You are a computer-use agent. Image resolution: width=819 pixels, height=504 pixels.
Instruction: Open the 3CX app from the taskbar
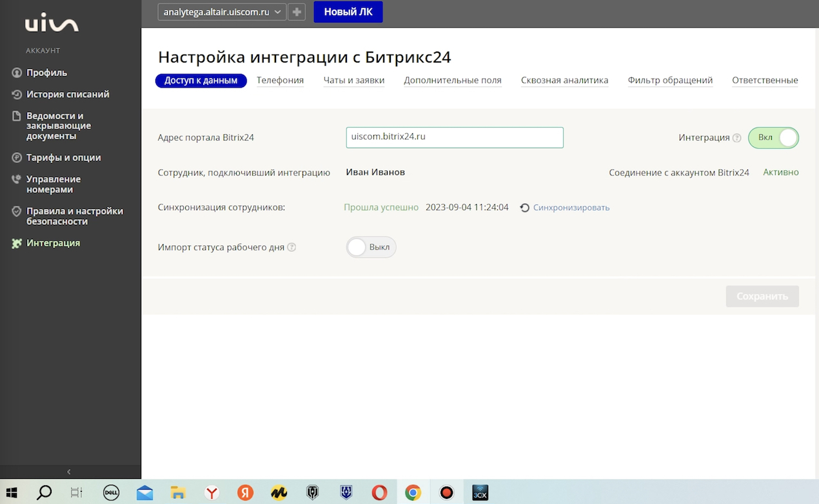[x=480, y=493]
